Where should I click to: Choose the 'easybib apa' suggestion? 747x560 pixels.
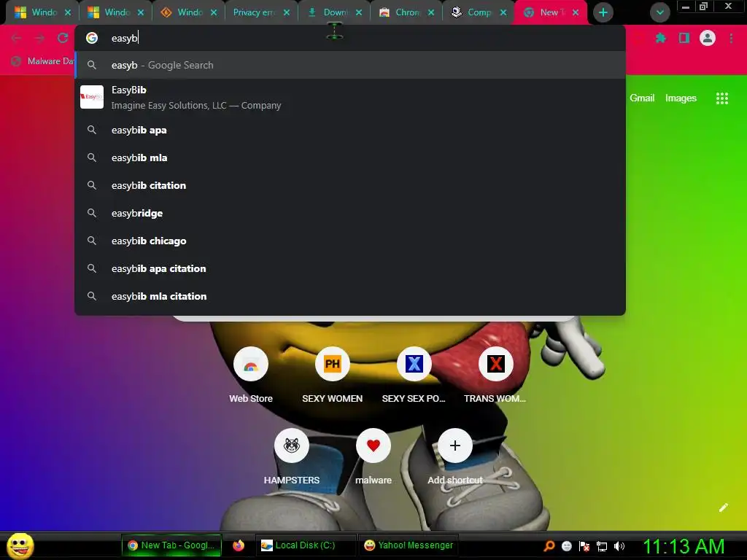coord(350,130)
